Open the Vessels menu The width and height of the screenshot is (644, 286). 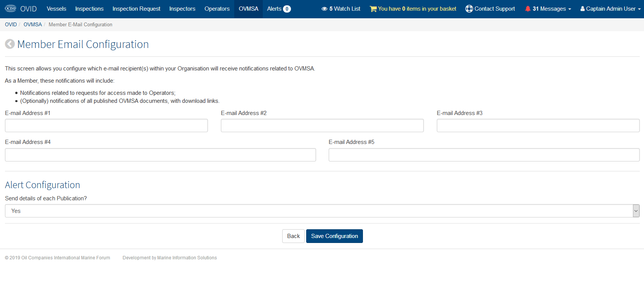pyautogui.click(x=56, y=9)
